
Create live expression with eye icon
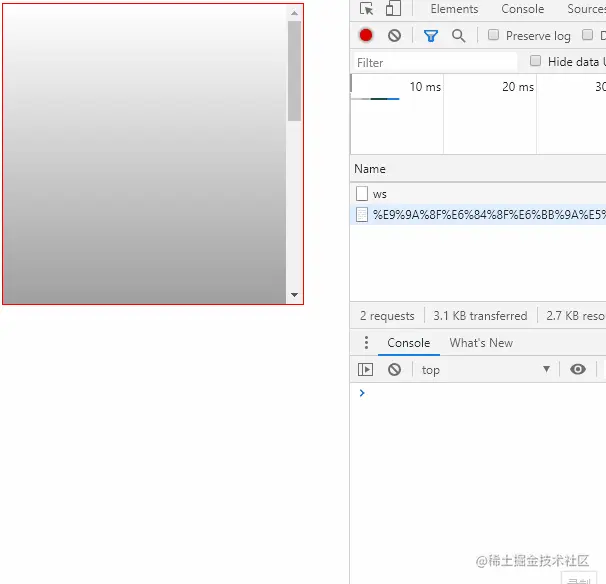578,369
